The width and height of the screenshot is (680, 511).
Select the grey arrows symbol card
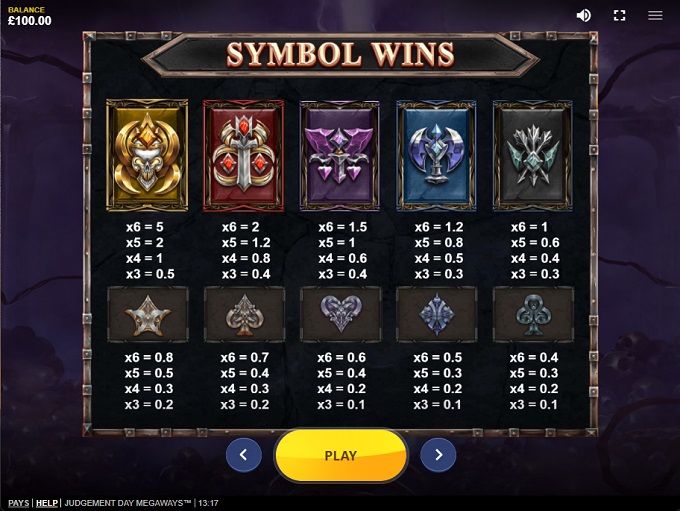click(x=533, y=155)
